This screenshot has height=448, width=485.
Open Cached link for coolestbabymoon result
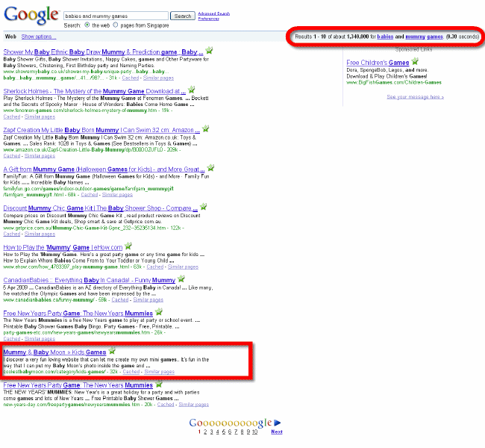pos(131,372)
